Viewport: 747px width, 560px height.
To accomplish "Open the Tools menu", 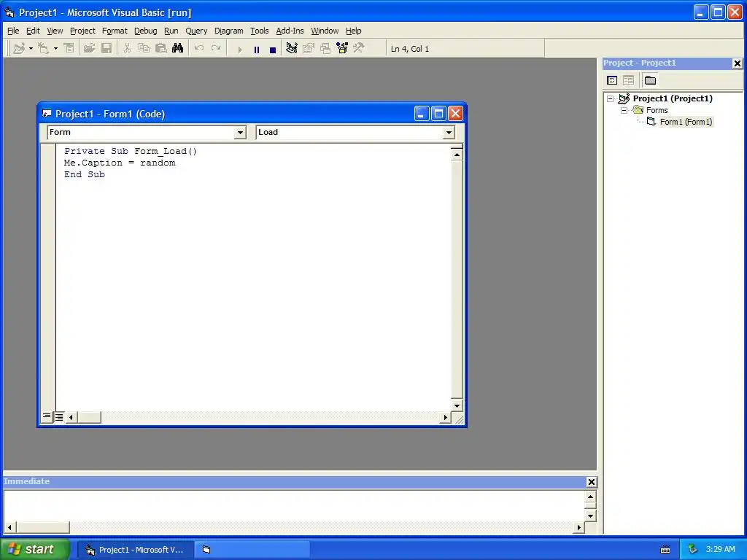I will (259, 31).
